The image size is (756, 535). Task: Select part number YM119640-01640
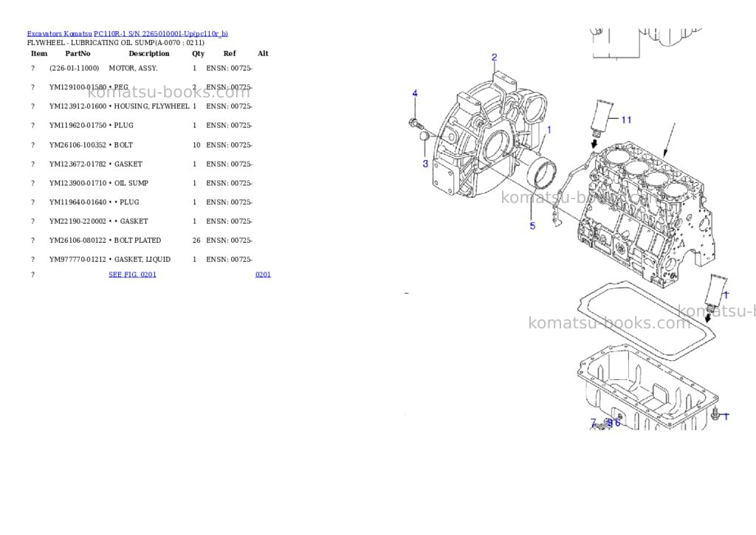(78, 202)
